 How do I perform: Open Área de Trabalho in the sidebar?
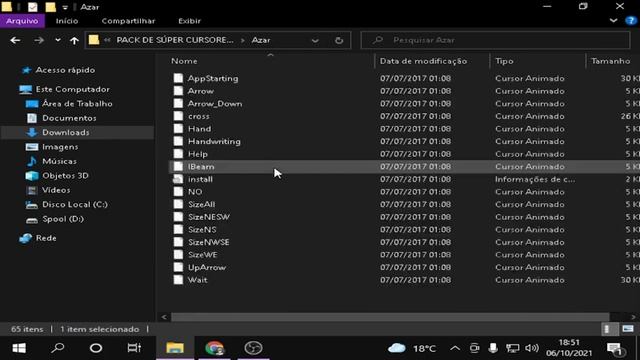[x=77, y=104]
